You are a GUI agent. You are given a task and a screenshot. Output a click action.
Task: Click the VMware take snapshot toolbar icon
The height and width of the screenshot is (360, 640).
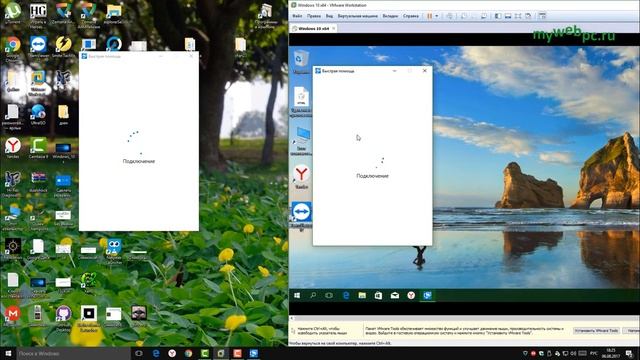[x=464, y=16]
